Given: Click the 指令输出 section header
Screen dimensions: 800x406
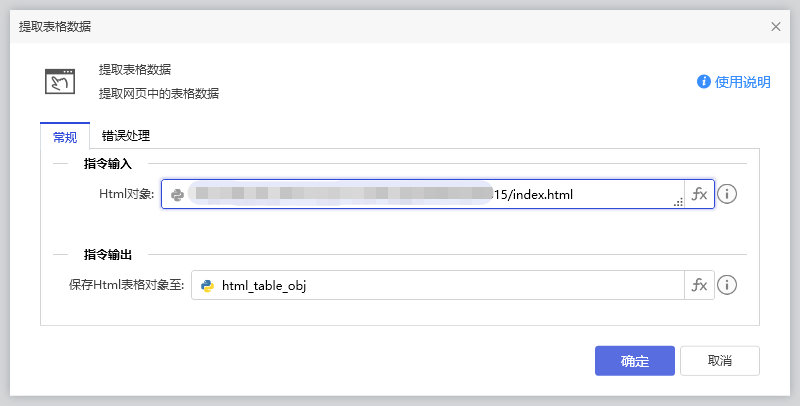Looking at the screenshot, I should pos(115,255).
